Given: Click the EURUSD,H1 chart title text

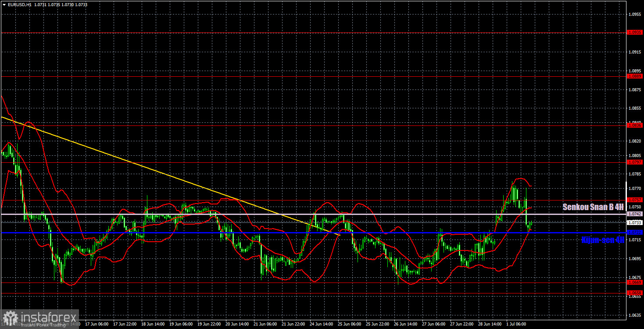Looking at the screenshot, I should coord(19,4).
